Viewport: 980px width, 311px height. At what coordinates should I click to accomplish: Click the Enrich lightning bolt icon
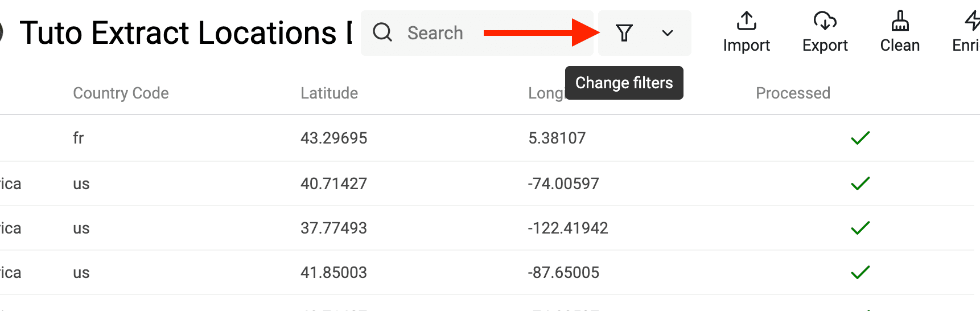(972, 21)
